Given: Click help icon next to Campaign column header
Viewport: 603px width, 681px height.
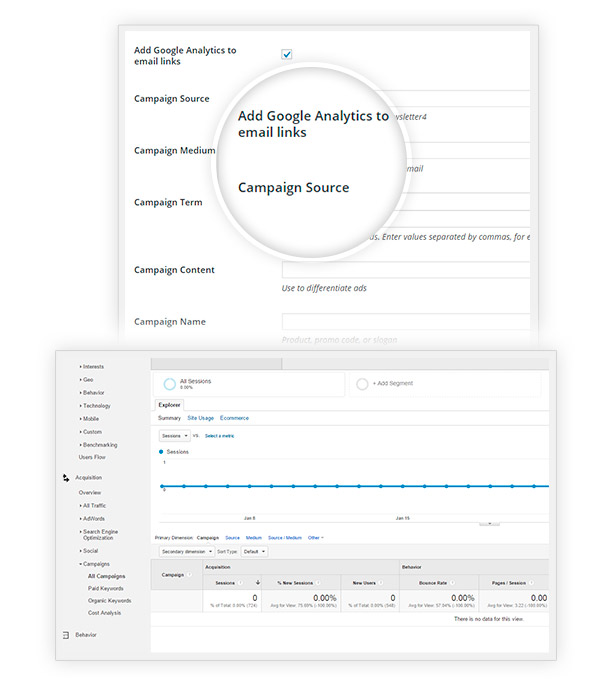Looking at the screenshot, I should click(x=189, y=575).
